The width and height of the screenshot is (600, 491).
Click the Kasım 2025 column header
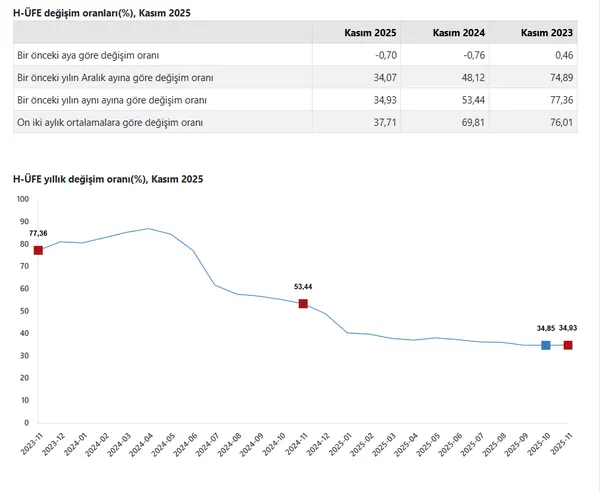point(369,33)
